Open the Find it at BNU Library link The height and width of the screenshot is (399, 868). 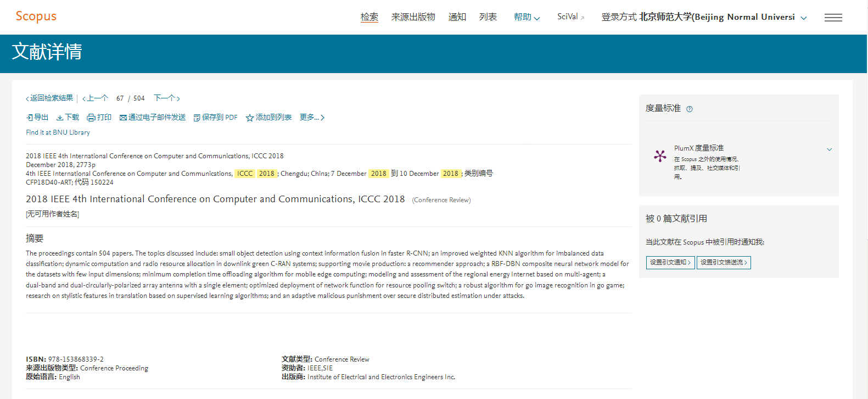58,132
